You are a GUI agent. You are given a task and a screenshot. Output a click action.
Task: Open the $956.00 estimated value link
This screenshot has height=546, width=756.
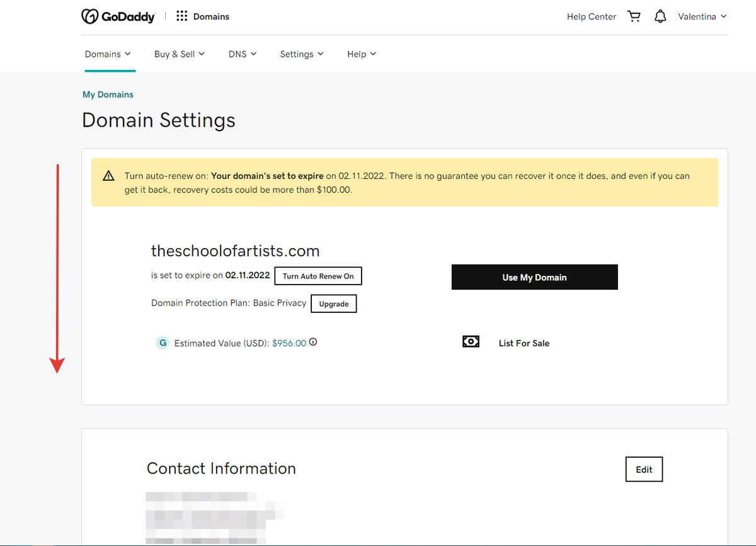[x=289, y=343]
